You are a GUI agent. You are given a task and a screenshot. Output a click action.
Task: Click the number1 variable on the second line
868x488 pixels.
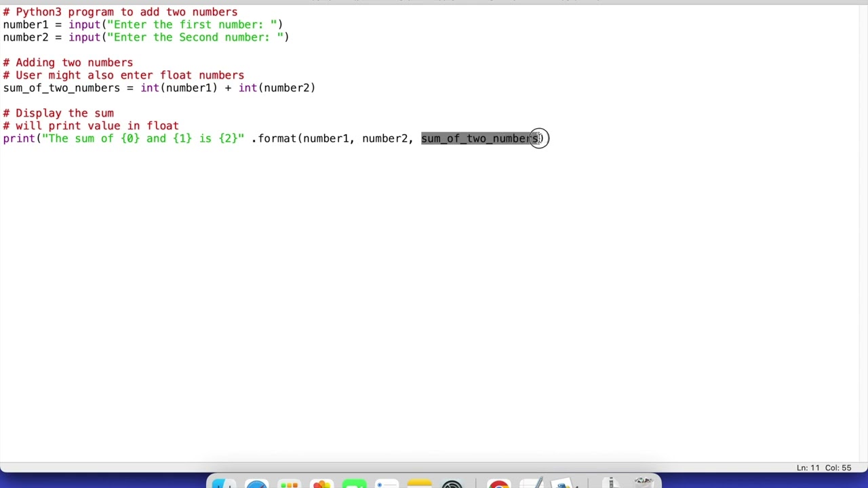pos(26,25)
